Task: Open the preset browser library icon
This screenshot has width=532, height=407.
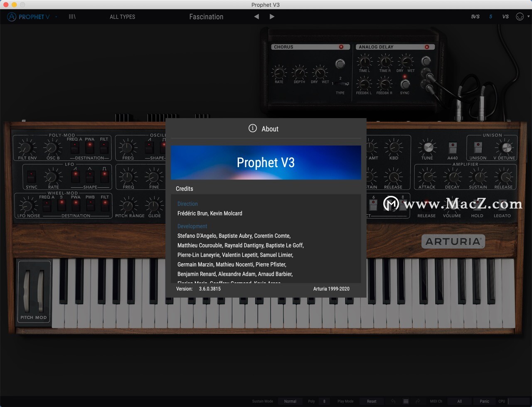Action: [72, 17]
